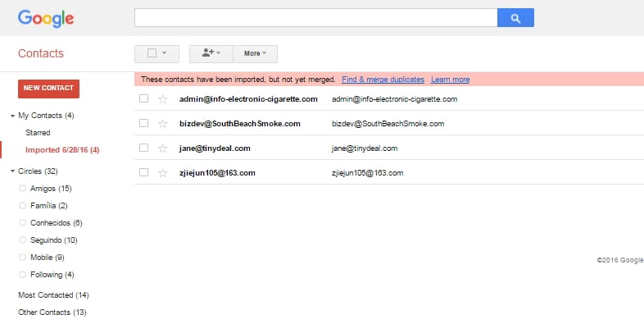Open Amigos (15) circle label
Screen dimensions: 644x324
click(51, 189)
